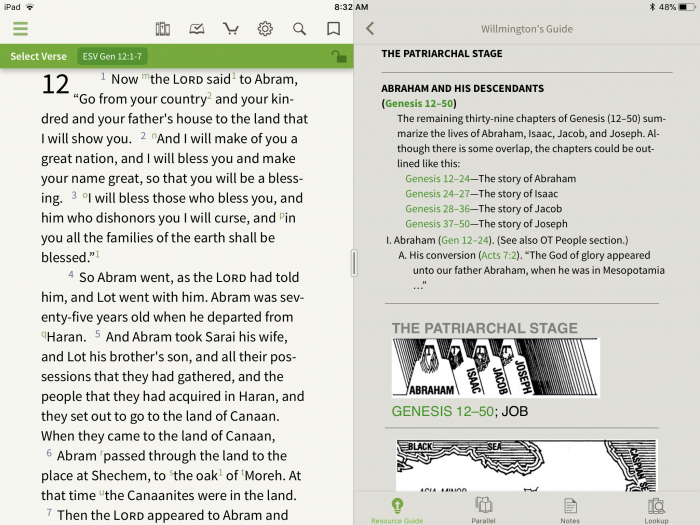Select verse number 5
This screenshot has width=700, height=525.
click(97, 334)
